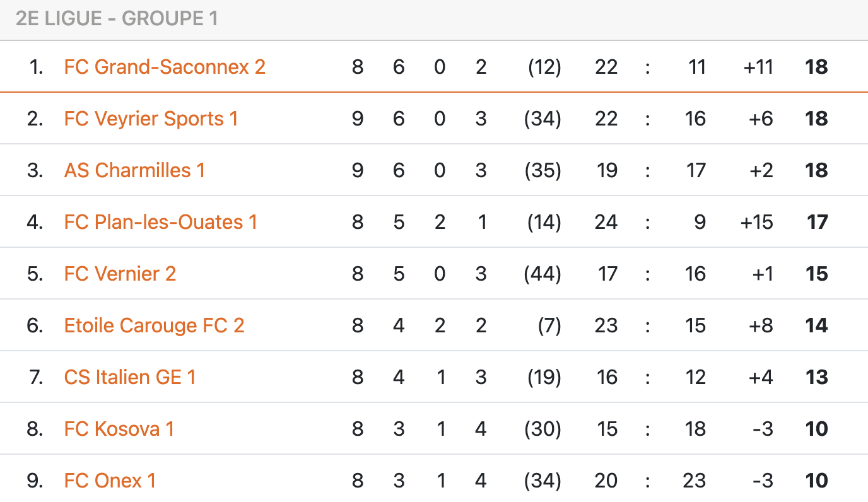View the CS Italien GE 1 team
The height and width of the screenshot is (502, 868).
[130, 377]
